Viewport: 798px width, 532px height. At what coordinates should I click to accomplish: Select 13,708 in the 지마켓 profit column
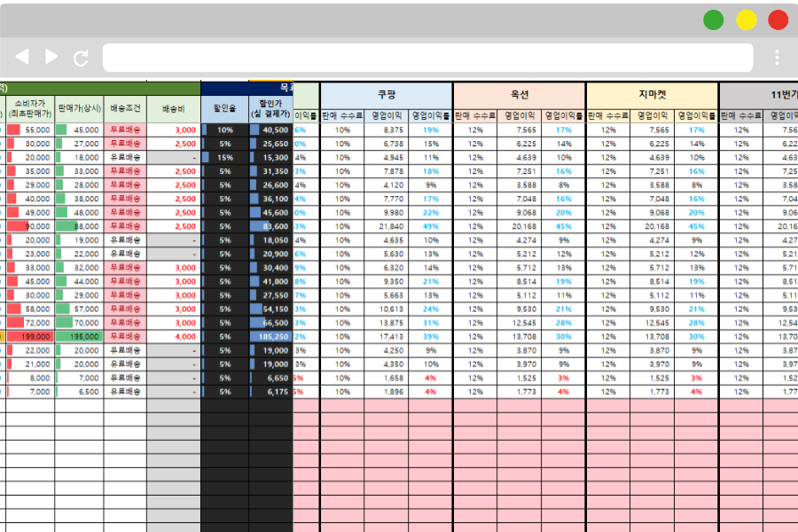point(653,337)
